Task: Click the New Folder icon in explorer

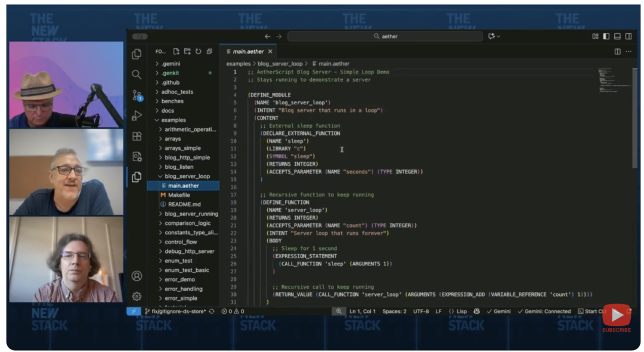Action: (187, 52)
